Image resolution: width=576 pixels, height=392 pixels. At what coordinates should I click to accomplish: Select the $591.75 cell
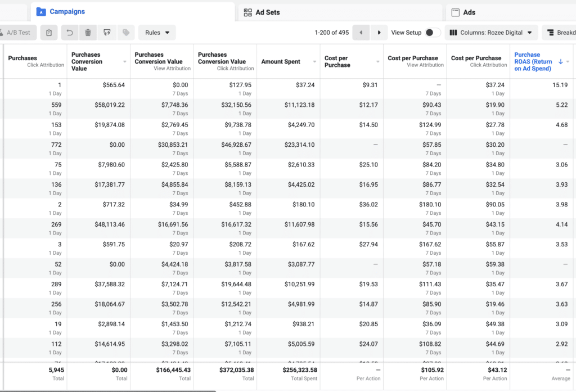(x=114, y=244)
